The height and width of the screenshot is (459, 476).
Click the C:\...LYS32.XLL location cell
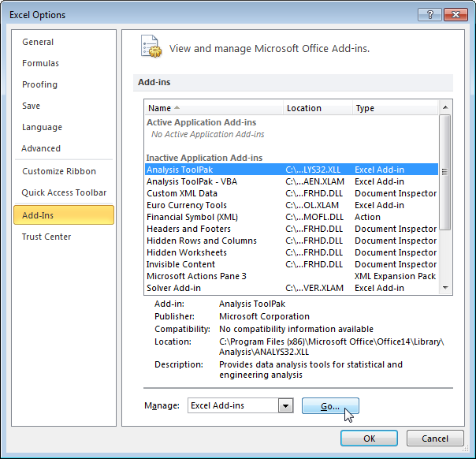click(313, 170)
